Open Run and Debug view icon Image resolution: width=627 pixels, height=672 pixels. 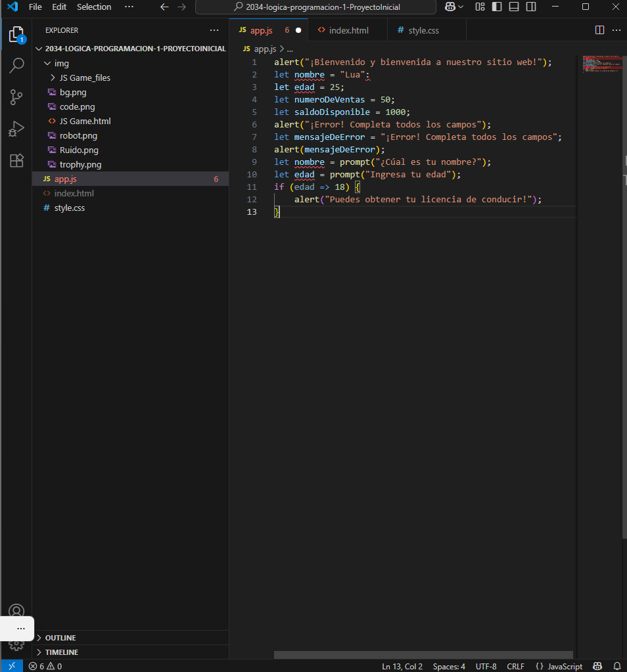pyautogui.click(x=16, y=129)
